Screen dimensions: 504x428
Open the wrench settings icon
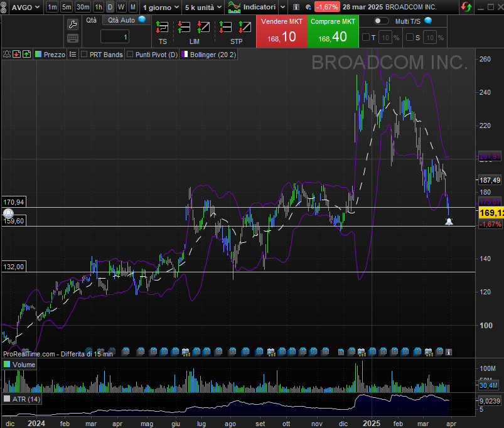(73, 24)
